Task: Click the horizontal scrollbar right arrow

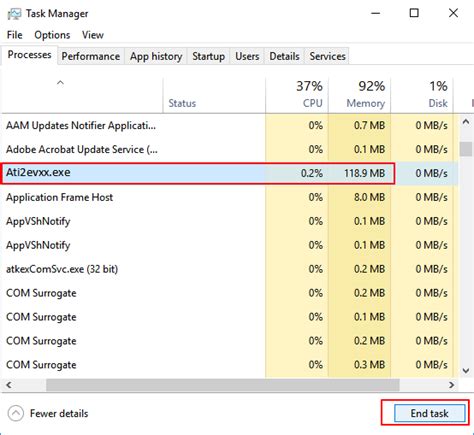Action: tap(451, 385)
